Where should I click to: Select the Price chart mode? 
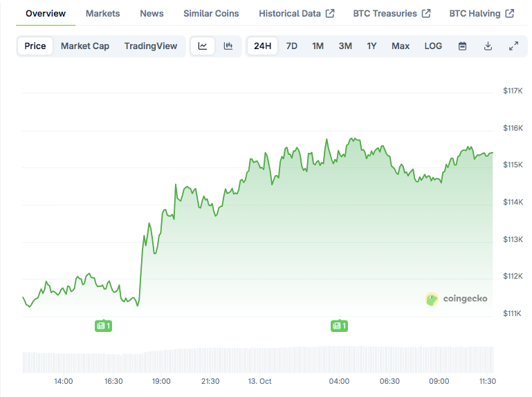pos(35,46)
